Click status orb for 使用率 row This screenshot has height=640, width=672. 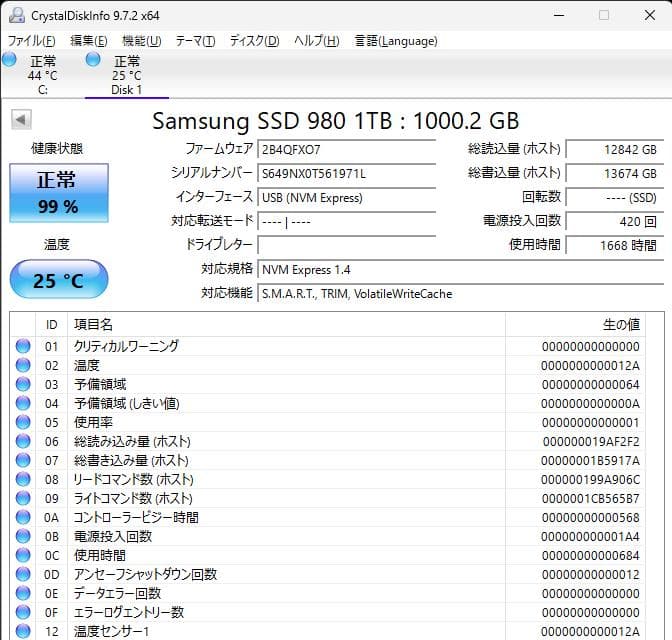point(23,422)
